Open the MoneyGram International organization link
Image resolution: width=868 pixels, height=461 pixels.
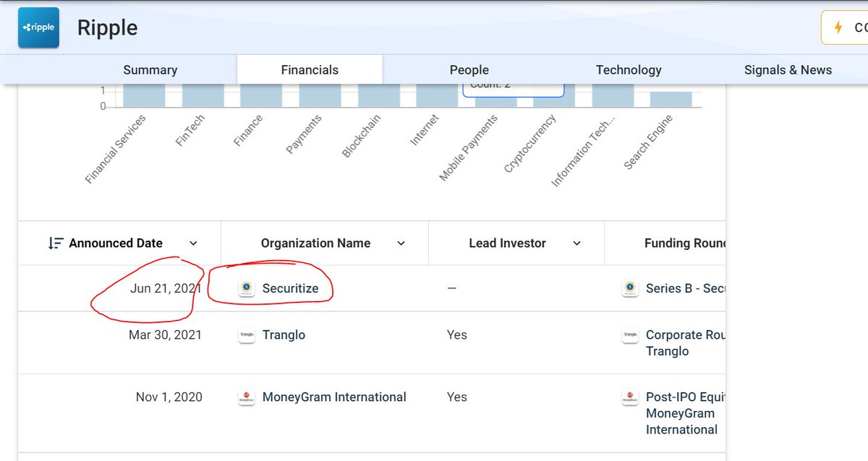pos(334,397)
